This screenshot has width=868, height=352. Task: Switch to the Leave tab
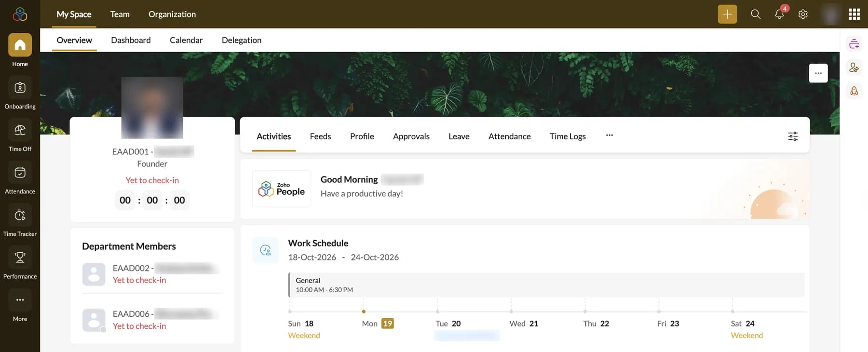459,136
